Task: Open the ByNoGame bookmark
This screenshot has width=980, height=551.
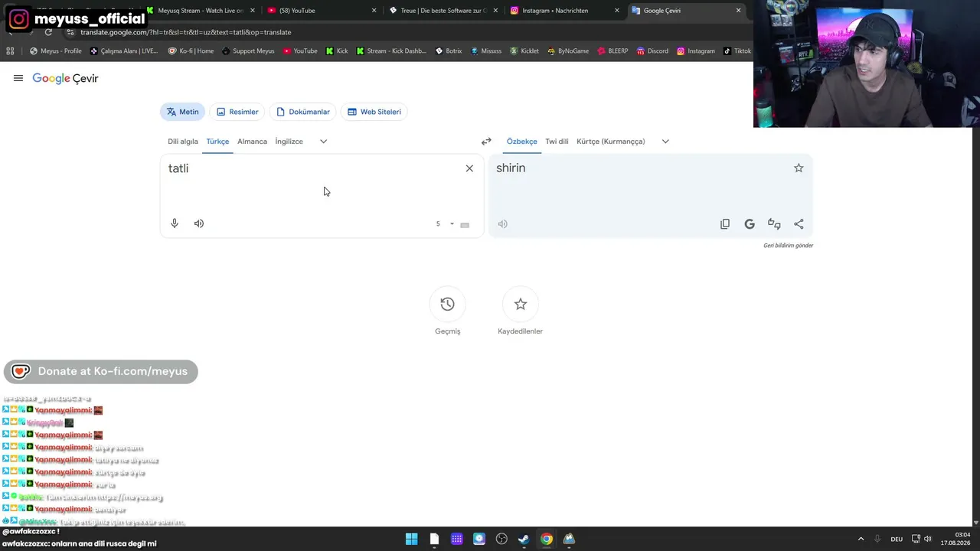Action: (568, 51)
